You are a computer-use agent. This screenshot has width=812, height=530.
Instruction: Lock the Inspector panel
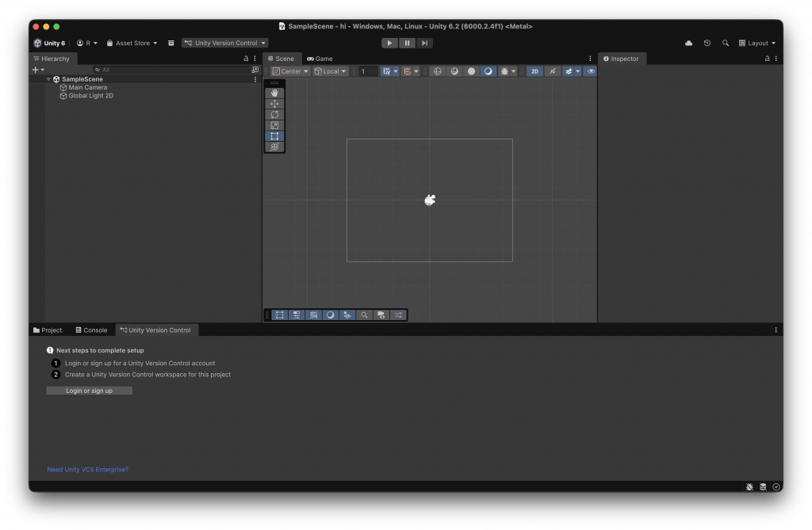tap(767, 59)
